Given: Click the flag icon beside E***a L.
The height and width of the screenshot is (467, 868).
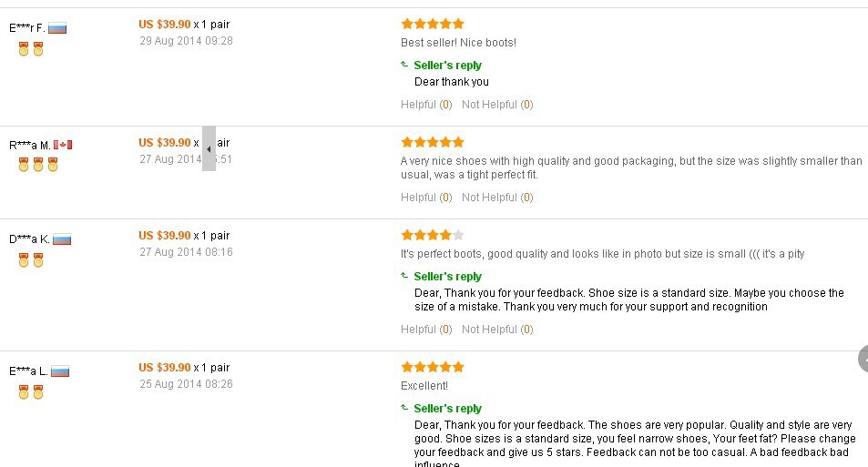Looking at the screenshot, I should pyautogui.click(x=60, y=371).
